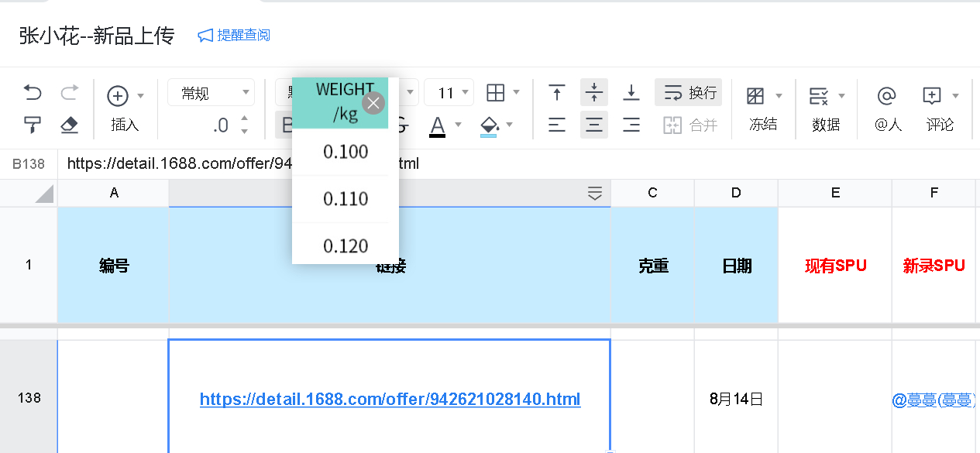Screen dimensions: 980x453
Task: Toggle wrap text (换行)
Action: [x=689, y=93]
